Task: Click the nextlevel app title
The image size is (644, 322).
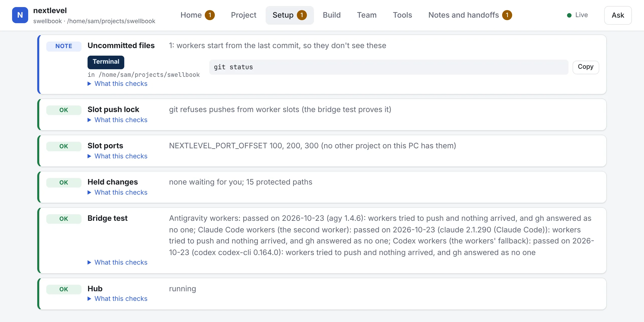Action: [50, 11]
